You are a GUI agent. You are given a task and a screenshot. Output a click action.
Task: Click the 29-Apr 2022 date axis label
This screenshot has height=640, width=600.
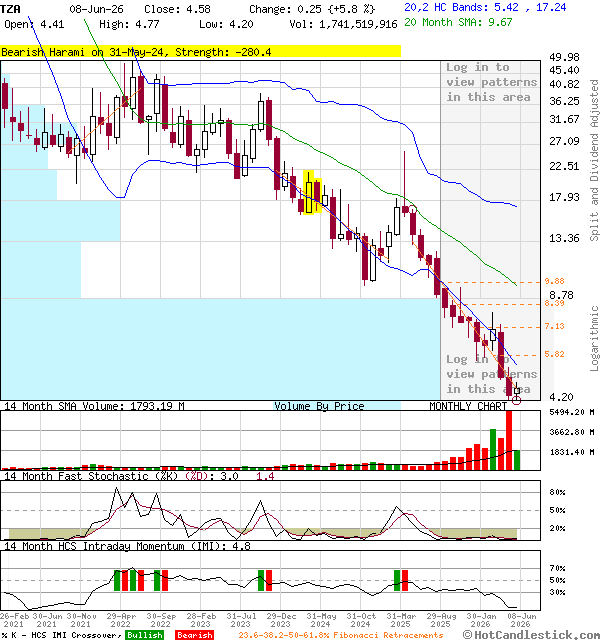click(x=121, y=620)
